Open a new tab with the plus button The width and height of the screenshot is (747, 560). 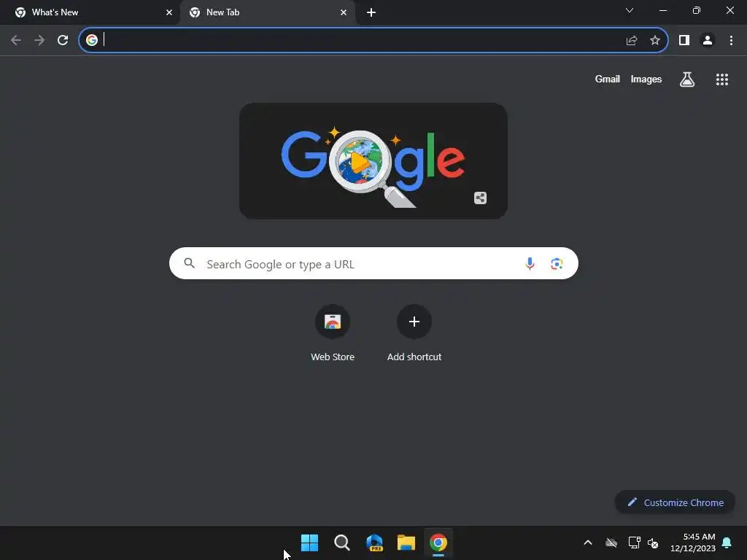pos(371,12)
